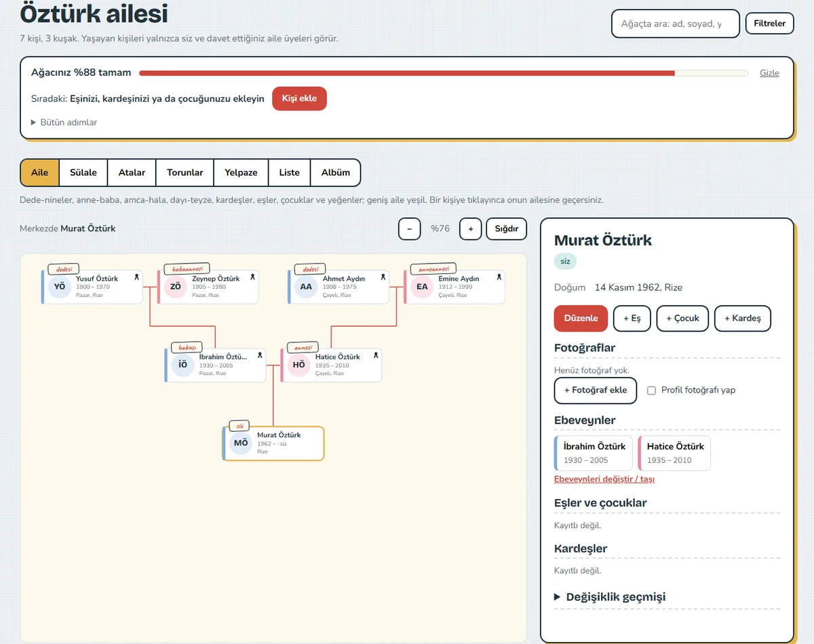The image size is (814, 644).
Task: Click the mourning ribbon on İbrahim's tree card
Action: tap(259, 355)
